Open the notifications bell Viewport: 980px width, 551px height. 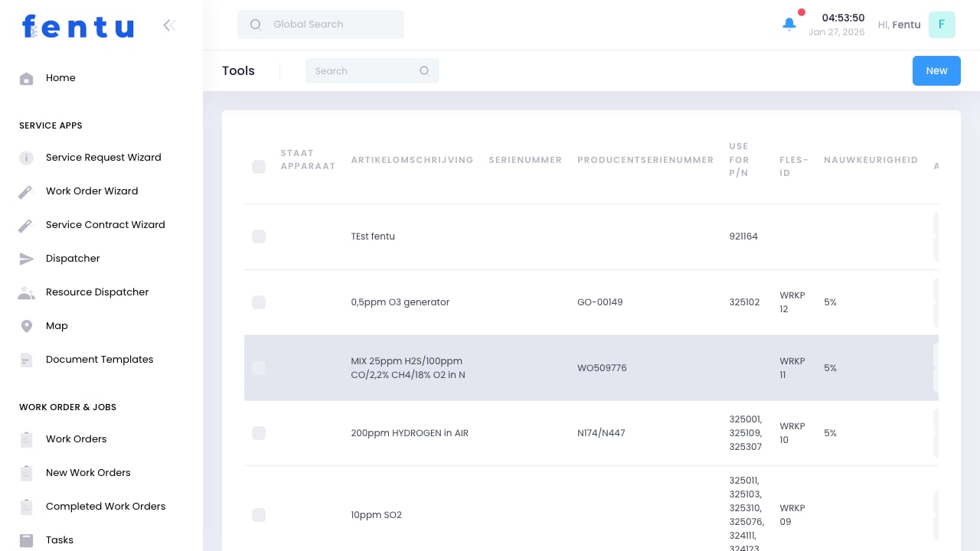coord(789,24)
